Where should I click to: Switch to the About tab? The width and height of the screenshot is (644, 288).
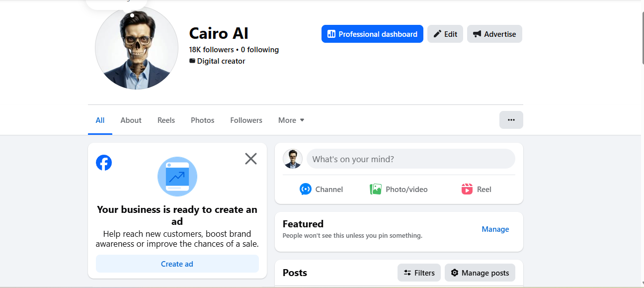(x=131, y=120)
